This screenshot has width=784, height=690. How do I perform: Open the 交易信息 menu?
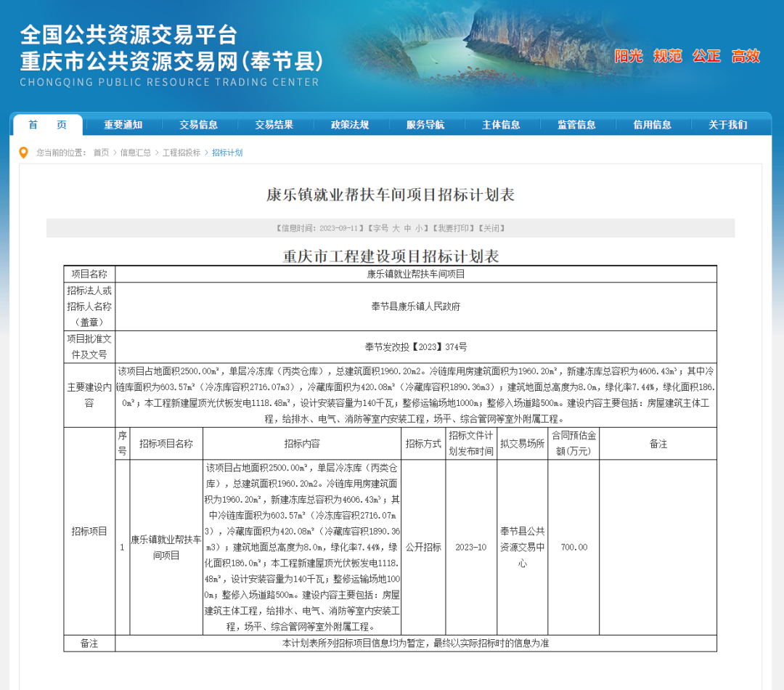198,125
